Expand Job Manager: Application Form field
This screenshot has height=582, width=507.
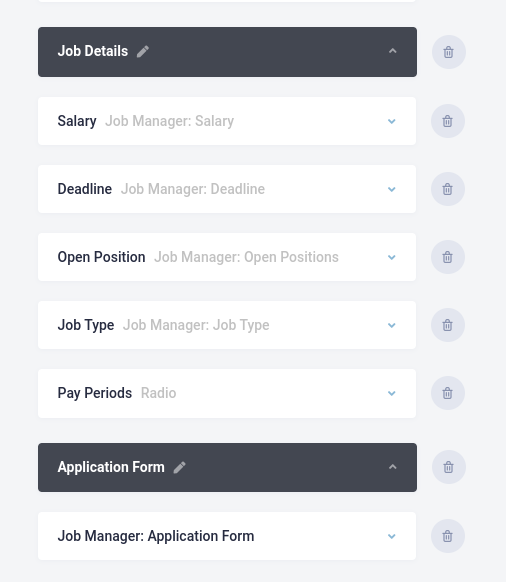point(392,536)
